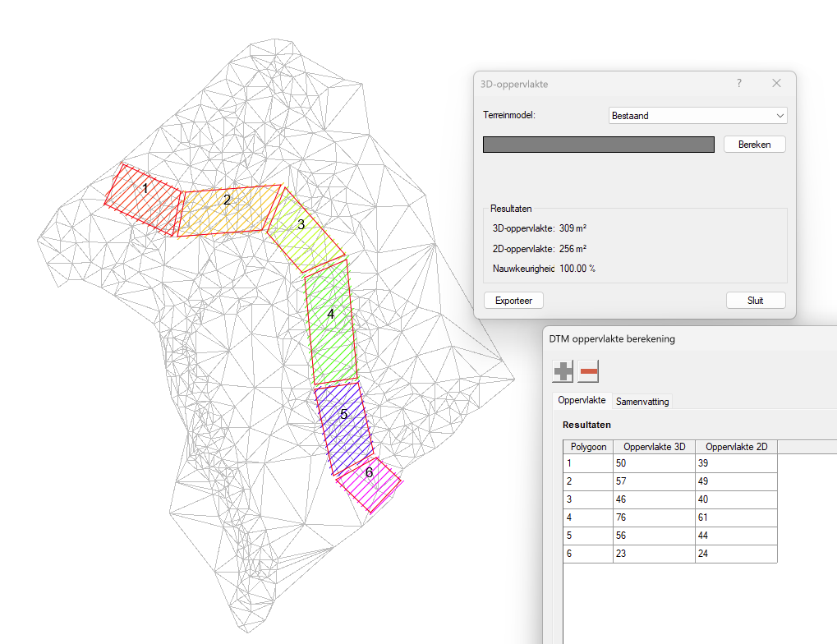This screenshot has height=644, width=837.
Task: Click the Nauwkeurigheid value 100.00 %
Action: click(x=577, y=269)
